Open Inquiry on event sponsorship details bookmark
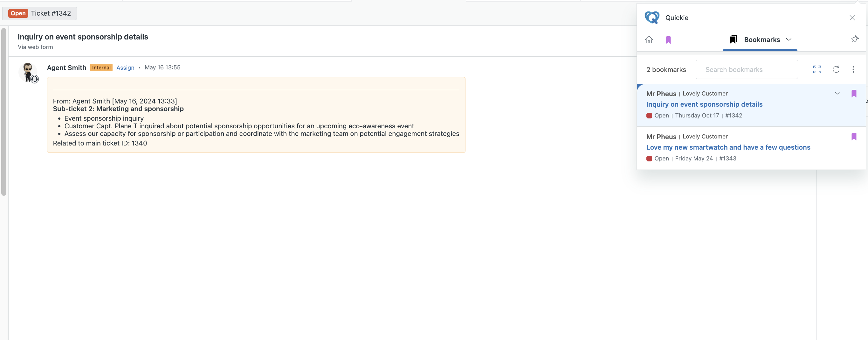 [x=704, y=104]
